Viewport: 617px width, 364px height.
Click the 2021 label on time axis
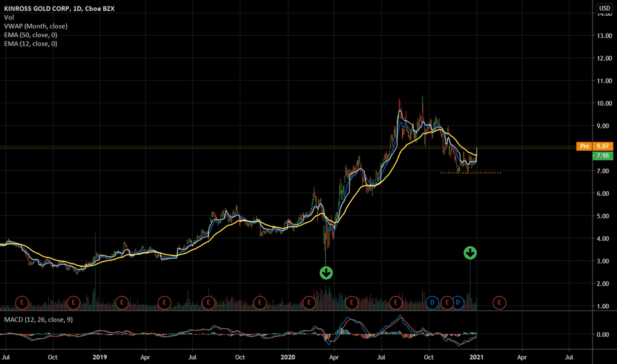coord(476,357)
